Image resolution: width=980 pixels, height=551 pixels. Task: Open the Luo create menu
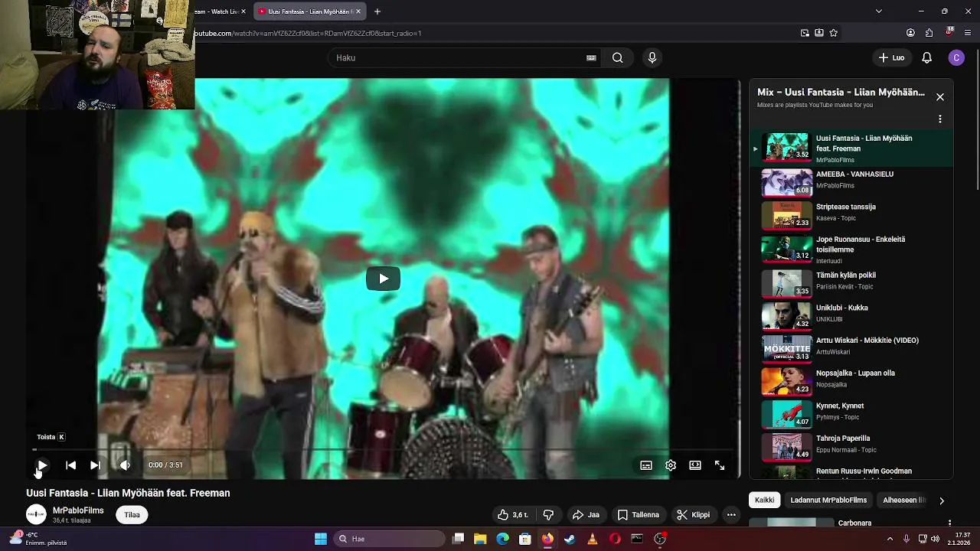click(891, 57)
